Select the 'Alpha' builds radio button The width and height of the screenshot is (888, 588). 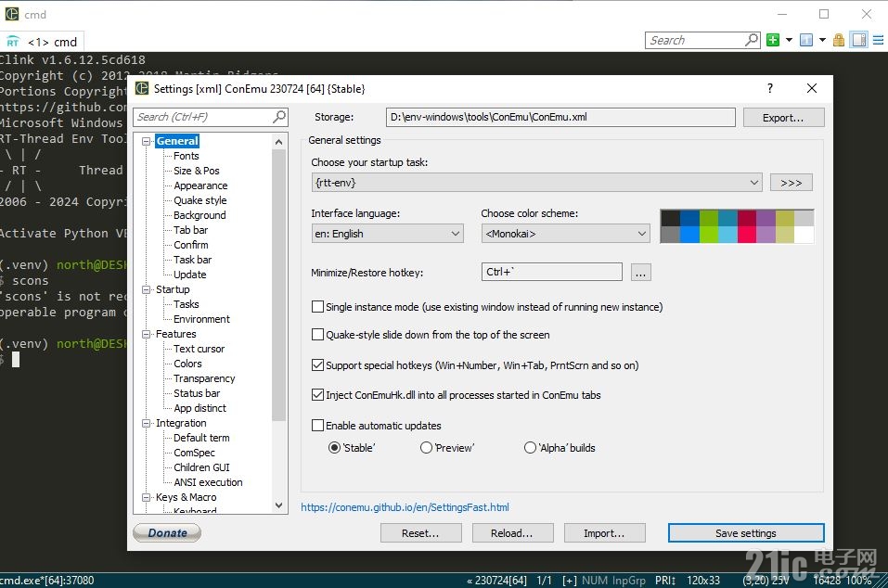(530, 448)
